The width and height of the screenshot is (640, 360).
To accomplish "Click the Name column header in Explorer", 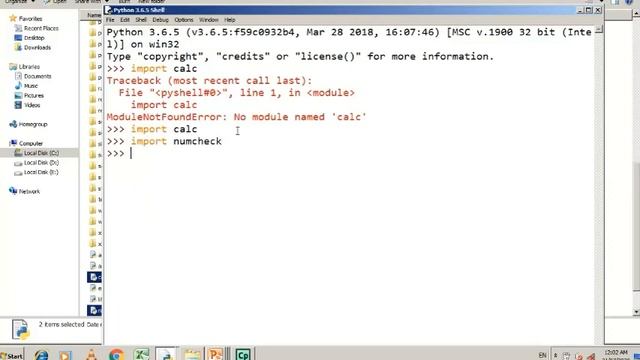I will click(x=94, y=15).
